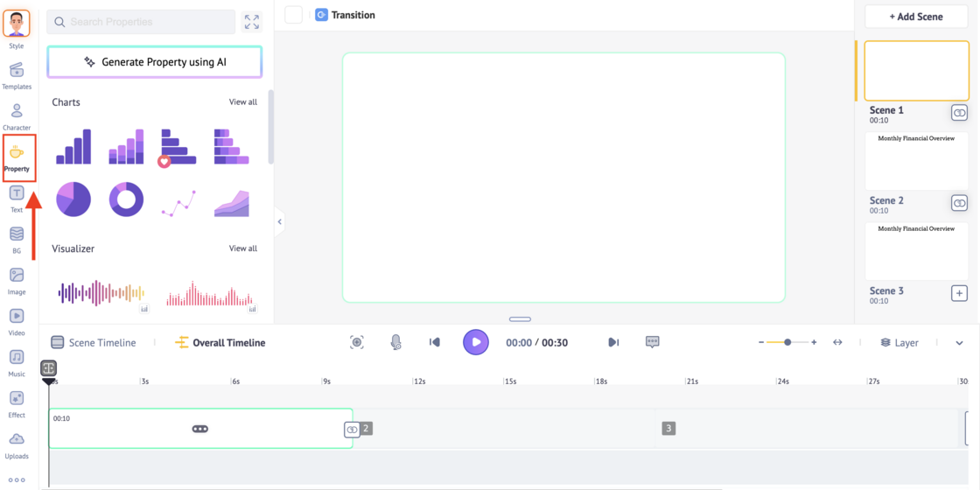
Task: Expand properties panel with fullscreen arrows icon
Action: pyautogui.click(x=252, y=22)
